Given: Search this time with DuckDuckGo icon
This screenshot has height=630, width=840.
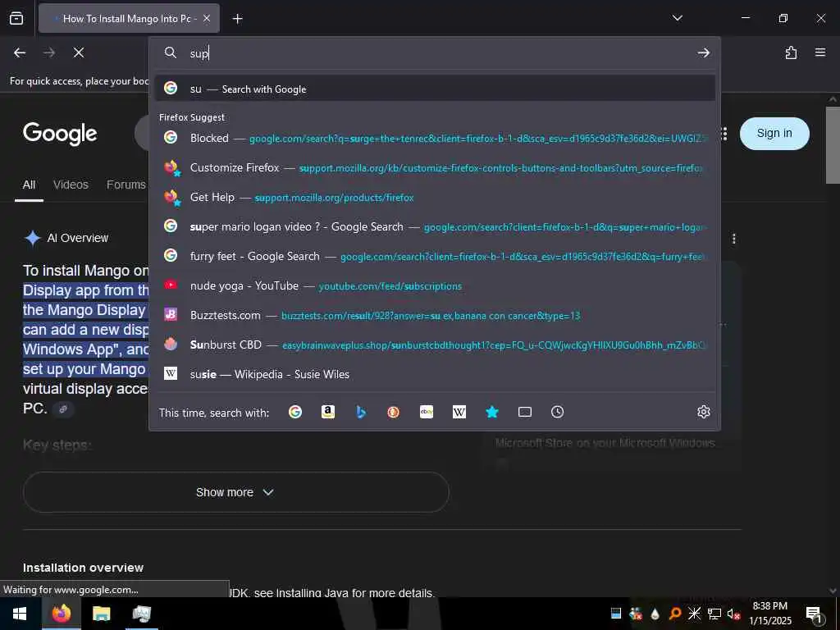Looking at the screenshot, I should 394,412.
